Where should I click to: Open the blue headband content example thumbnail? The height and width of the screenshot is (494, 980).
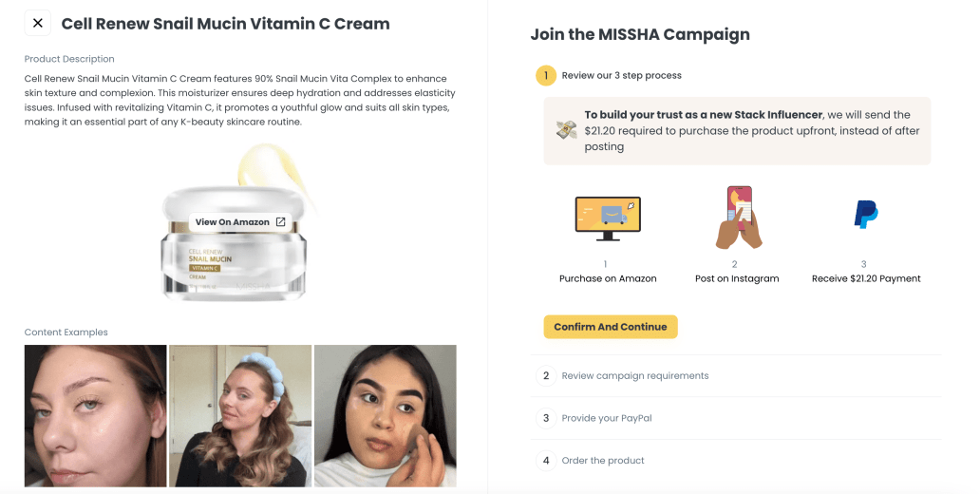point(240,416)
